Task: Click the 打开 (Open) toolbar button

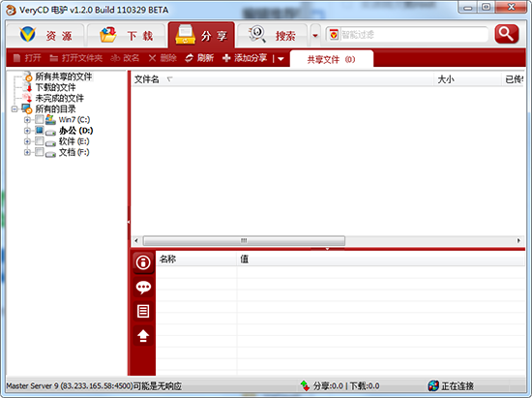Action: point(27,58)
